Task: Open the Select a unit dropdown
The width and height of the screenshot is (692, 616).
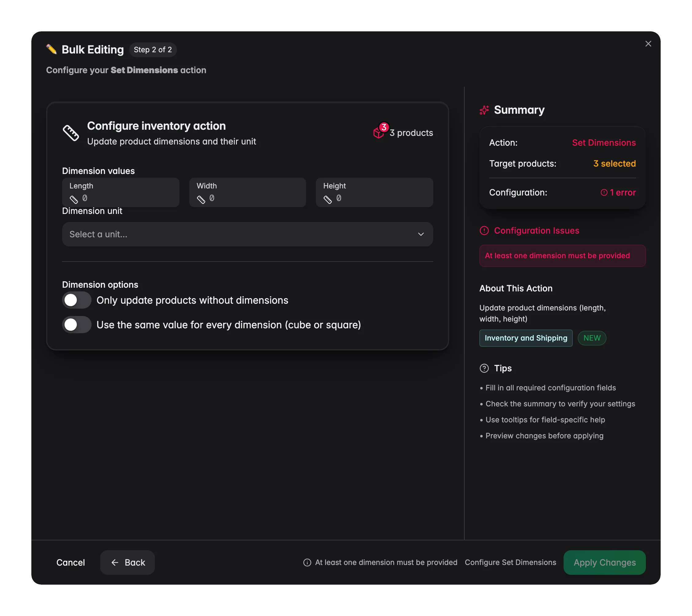Action: [247, 234]
